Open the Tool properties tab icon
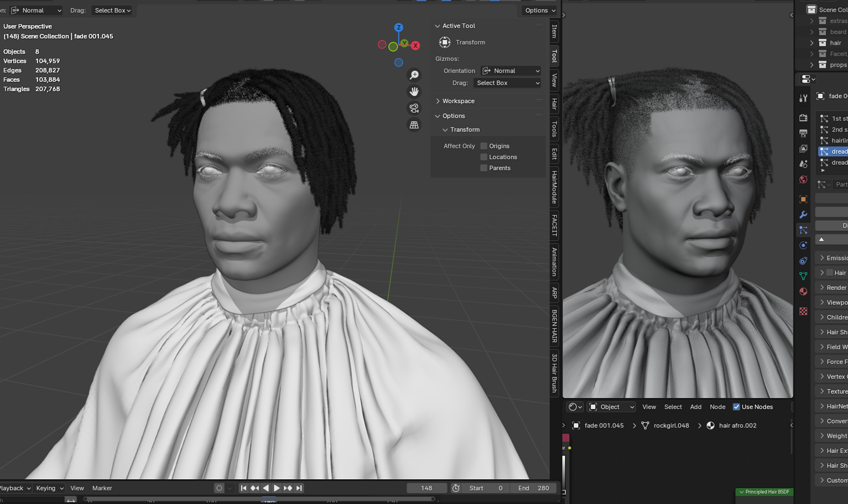This screenshot has width=848, height=504. point(803,98)
